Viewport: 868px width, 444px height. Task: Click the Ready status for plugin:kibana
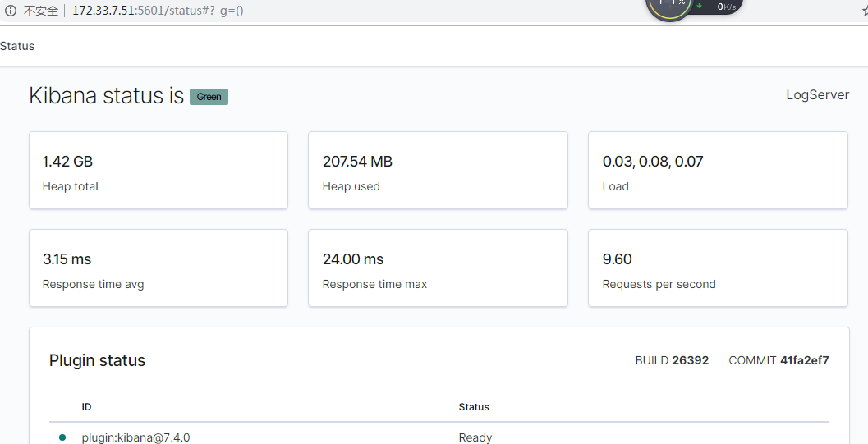(475, 437)
